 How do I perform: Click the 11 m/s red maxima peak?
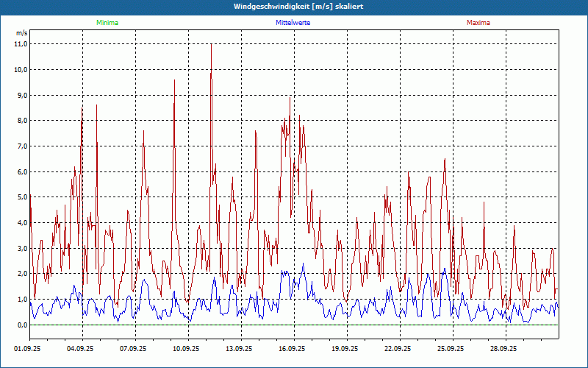pos(211,45)
